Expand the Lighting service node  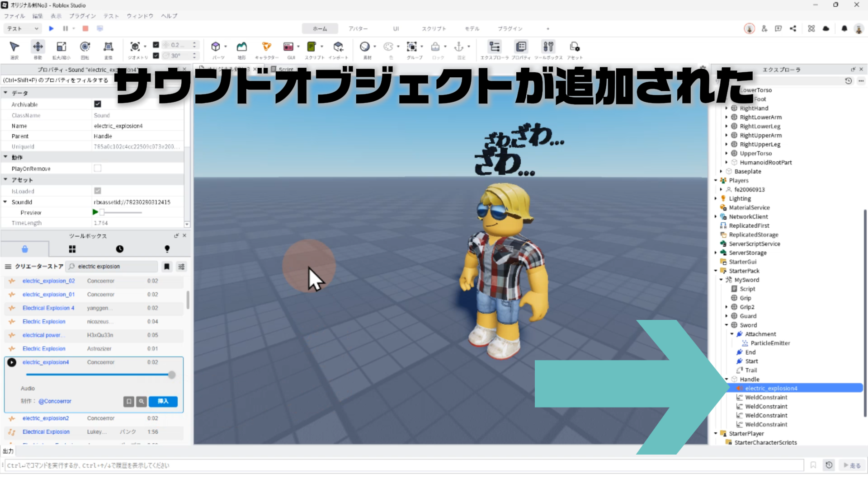click(716, 198)
